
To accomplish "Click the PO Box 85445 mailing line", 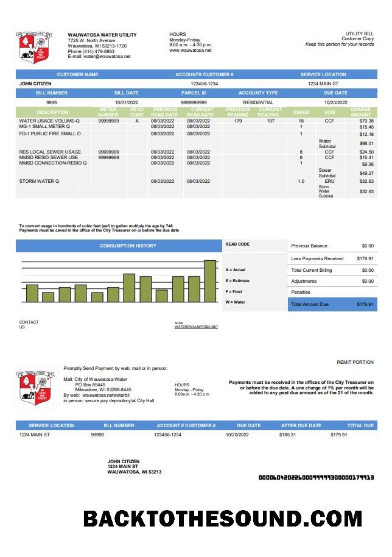I will [x=90, y=385].
